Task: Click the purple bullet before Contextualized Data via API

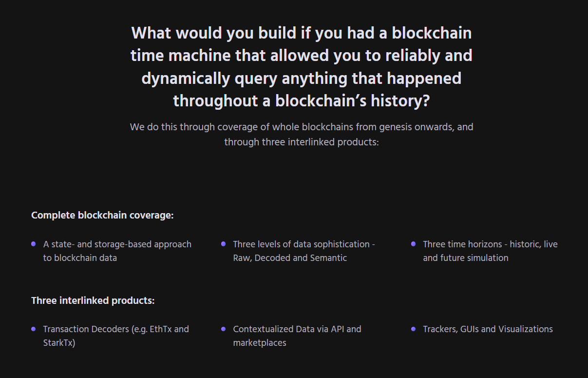Action: point(223,329)
